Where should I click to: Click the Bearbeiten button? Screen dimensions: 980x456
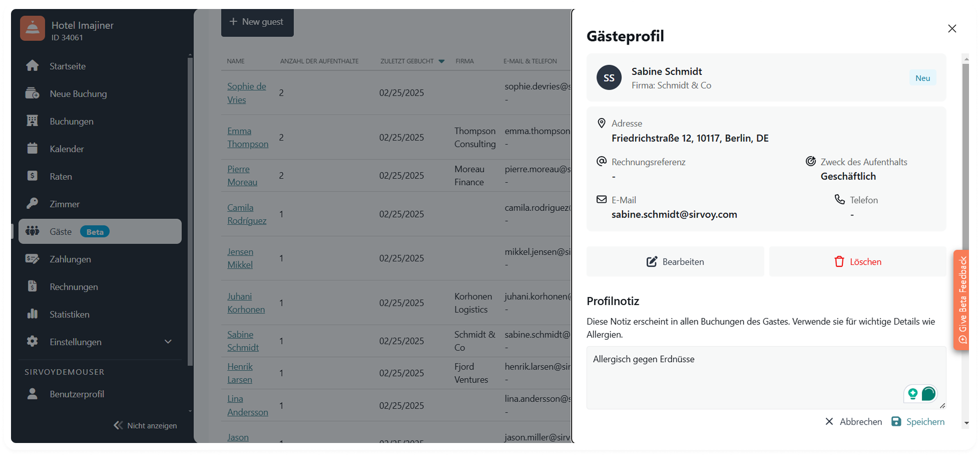(675, 261)
